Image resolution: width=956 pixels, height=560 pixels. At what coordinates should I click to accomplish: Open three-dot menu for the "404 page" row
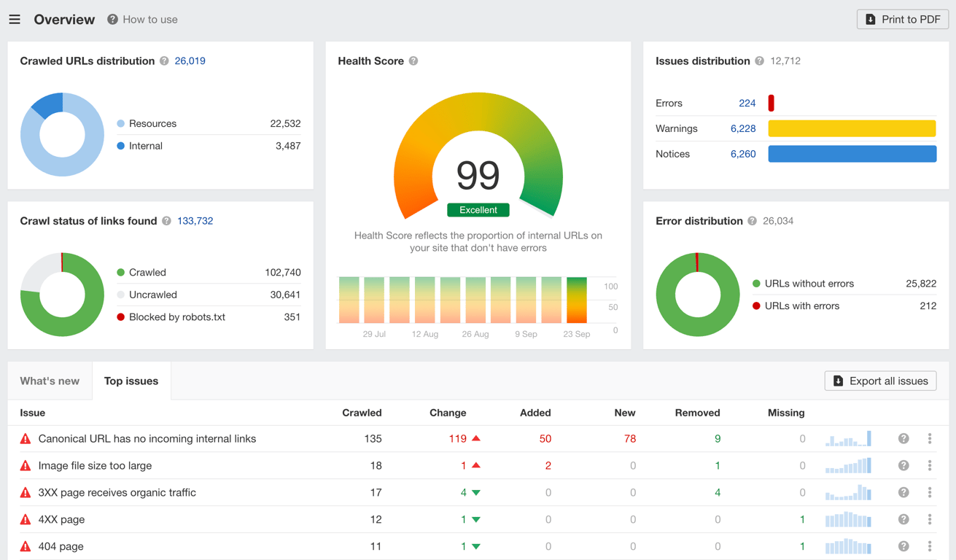pyautogui.click(x=930, y=546)
